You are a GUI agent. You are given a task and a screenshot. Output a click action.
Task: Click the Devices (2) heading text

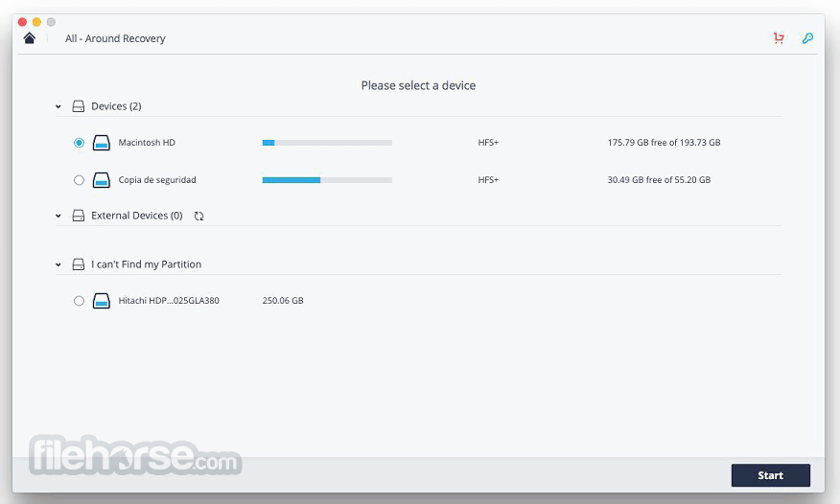pyautogui.click(x=116, y=106)
